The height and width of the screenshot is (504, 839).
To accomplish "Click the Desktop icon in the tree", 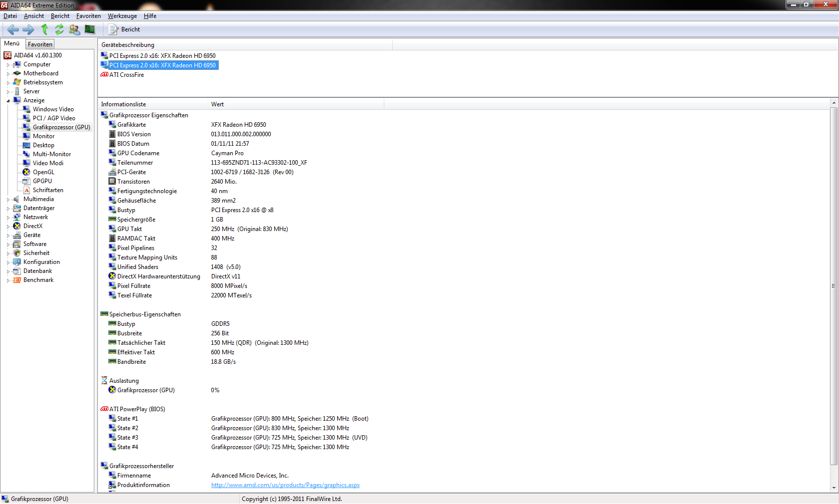I will (26, 145).
